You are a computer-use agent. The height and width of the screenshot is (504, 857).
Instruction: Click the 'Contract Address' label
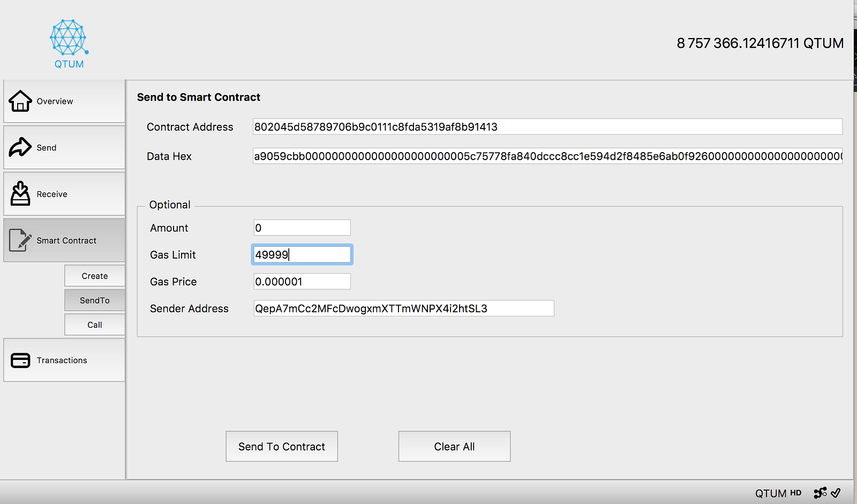190,127
